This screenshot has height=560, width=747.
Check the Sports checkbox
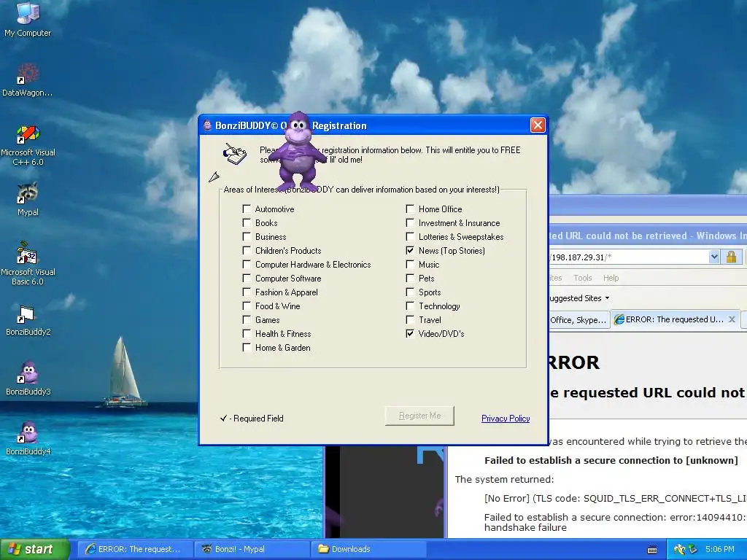coord(410,292)
